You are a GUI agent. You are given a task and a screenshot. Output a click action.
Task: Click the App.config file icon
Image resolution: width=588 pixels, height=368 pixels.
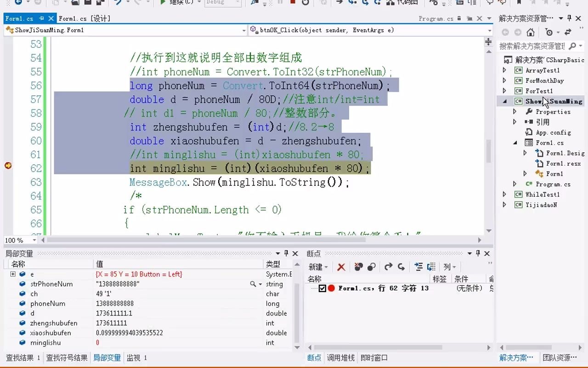pos(529,132)
